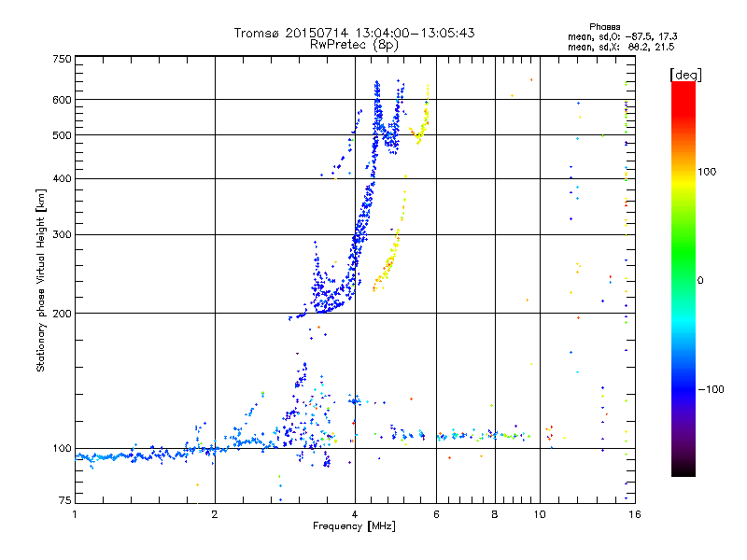Click the x-axis tick label '6'
This screenshot has width=747, height=560.
(x=436, y=514)
